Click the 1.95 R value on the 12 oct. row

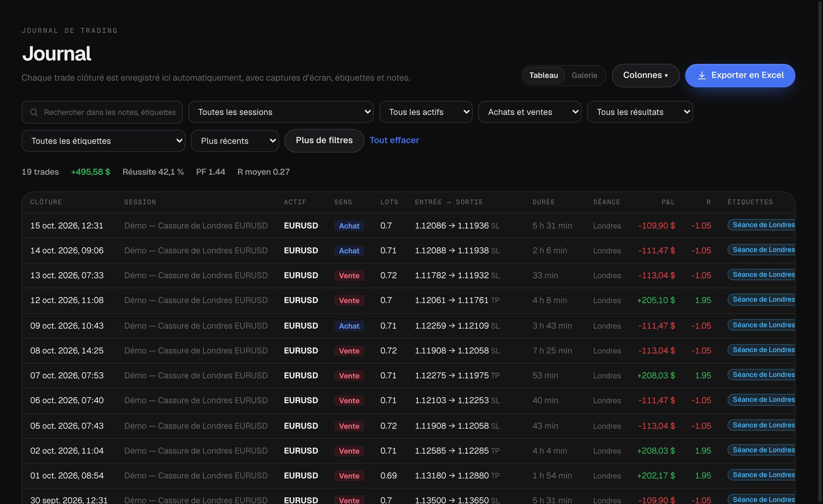click(x=703, y=300)
